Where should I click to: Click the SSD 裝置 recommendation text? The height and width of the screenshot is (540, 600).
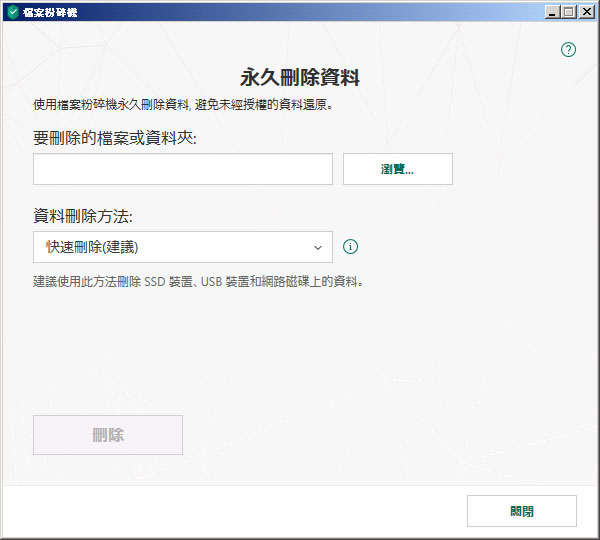(198, 282)
